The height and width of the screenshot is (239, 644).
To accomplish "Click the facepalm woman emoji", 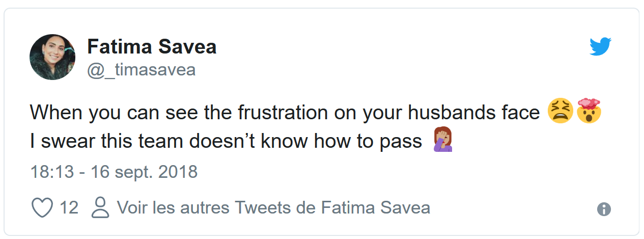I will coord(443,141).
